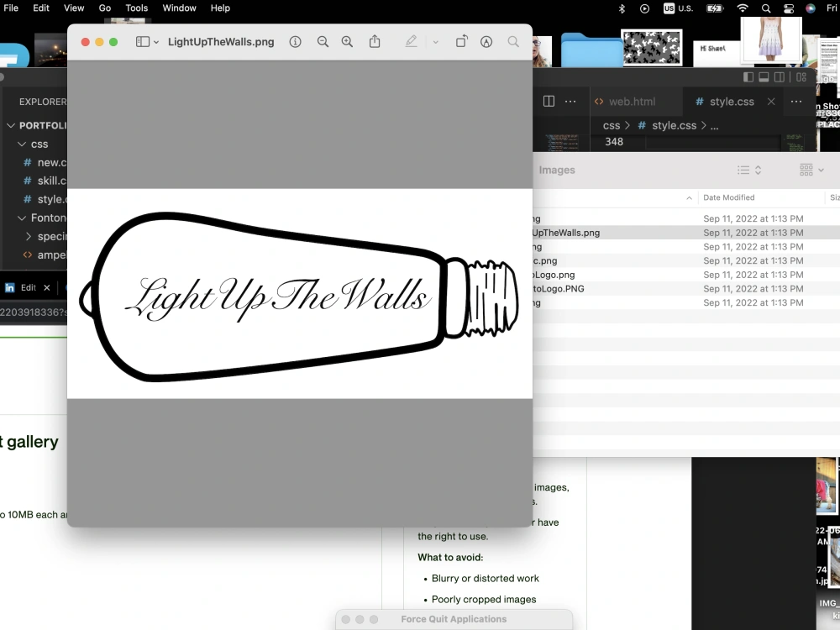
Task: Click the browser URL address field
Action: coord(34,312)
